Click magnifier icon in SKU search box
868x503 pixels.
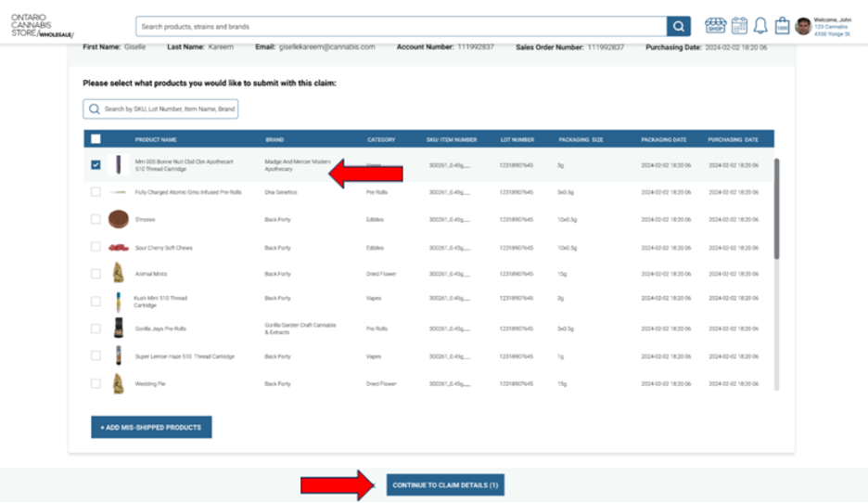95,110
